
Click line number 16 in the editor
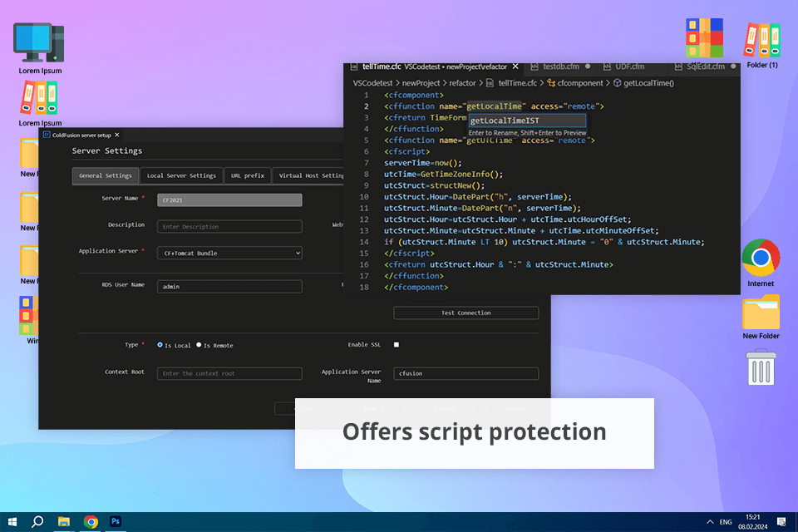[x=364, y=264]
